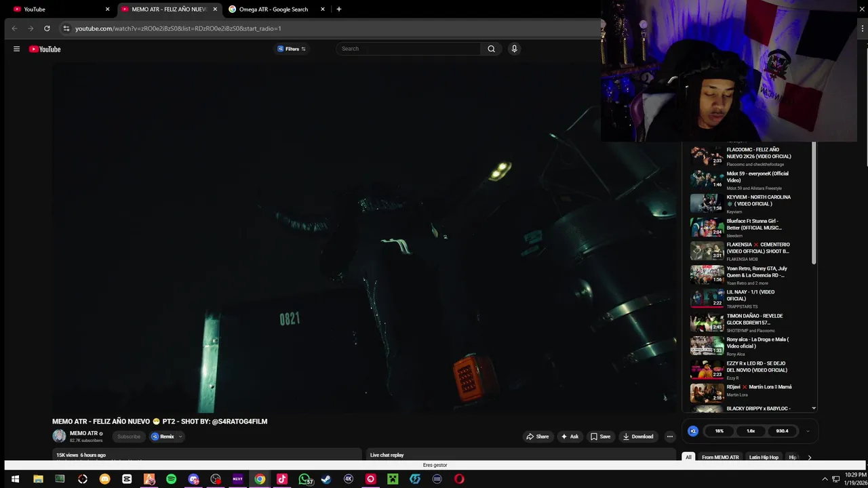Open File Explorer from taskbar
Screen dimensions: 868x488
click(38, 479)
